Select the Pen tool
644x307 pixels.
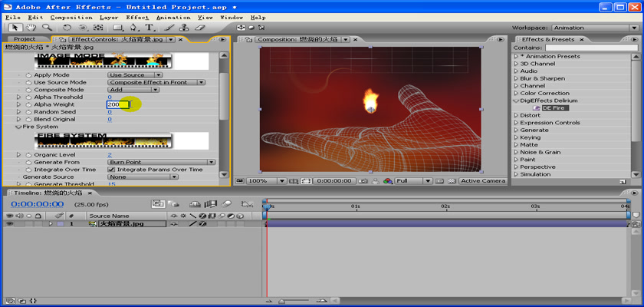pyautogui.click(x=133, y=28)
